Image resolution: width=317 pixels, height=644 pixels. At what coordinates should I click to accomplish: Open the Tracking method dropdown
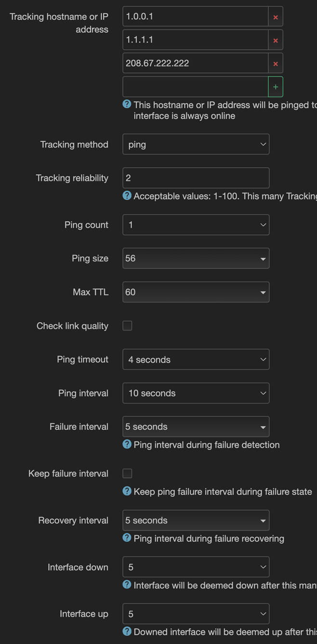[196, 144]
